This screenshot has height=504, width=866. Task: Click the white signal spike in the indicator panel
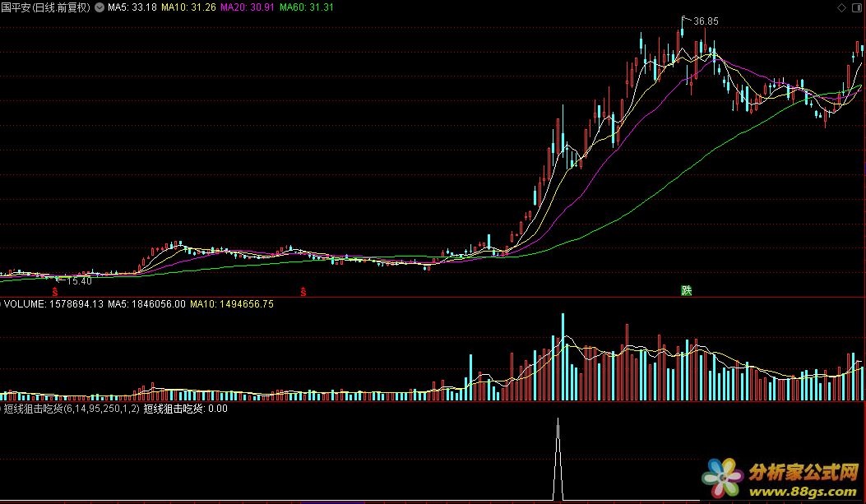(x=558, y=460)
